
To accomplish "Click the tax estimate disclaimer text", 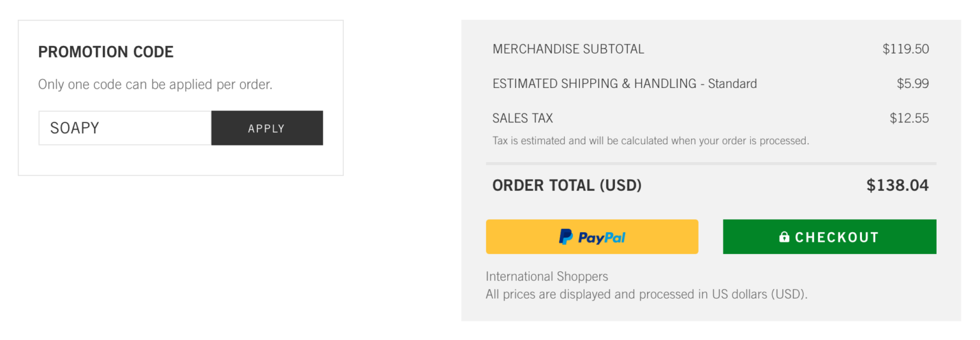I will tap(650, 140).
